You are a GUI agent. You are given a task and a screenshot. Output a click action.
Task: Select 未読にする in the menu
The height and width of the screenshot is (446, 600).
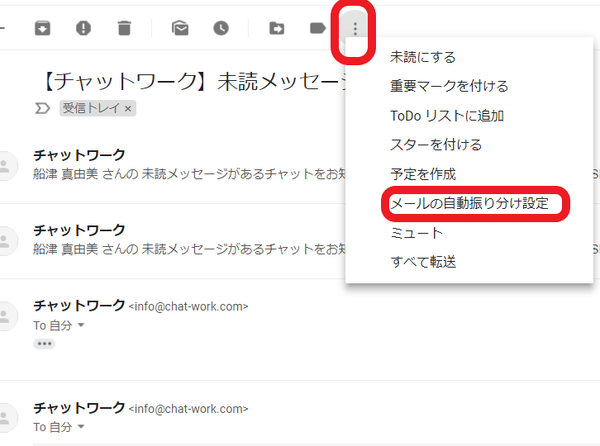point(423,57)
